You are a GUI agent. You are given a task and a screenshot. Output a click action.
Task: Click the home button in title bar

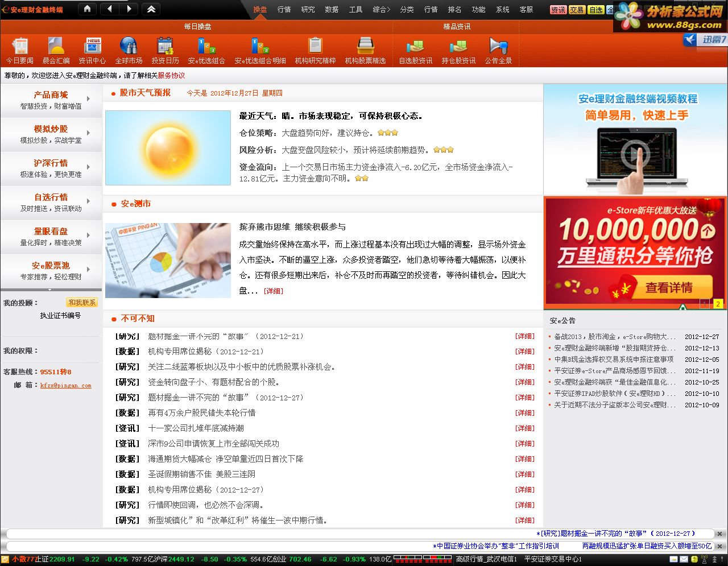tap(86, 9)
